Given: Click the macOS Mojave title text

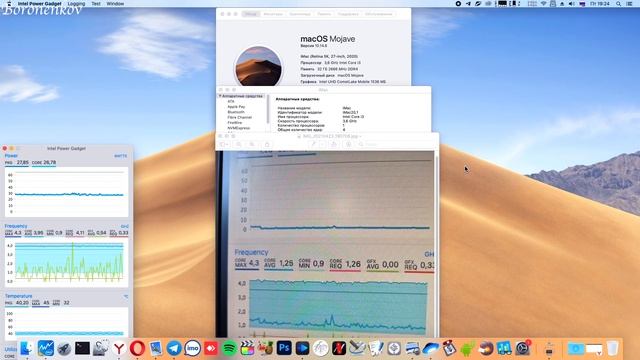Looking at the screenshot, I should click(328, 39).
